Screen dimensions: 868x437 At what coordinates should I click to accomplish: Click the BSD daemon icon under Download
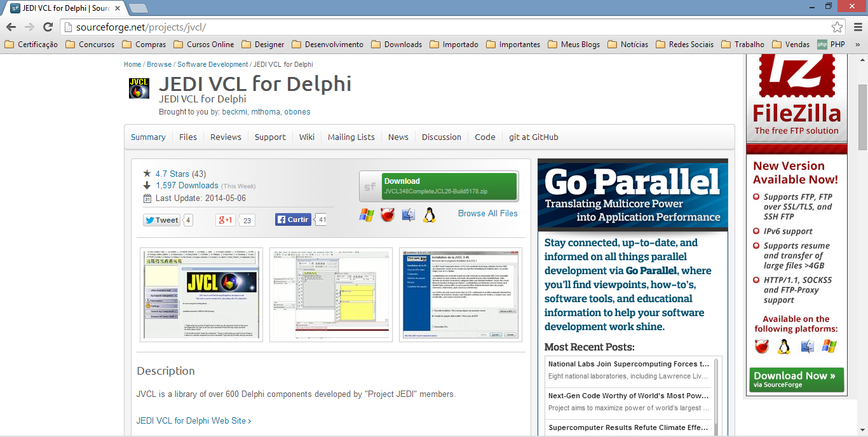tap(388, 214)
